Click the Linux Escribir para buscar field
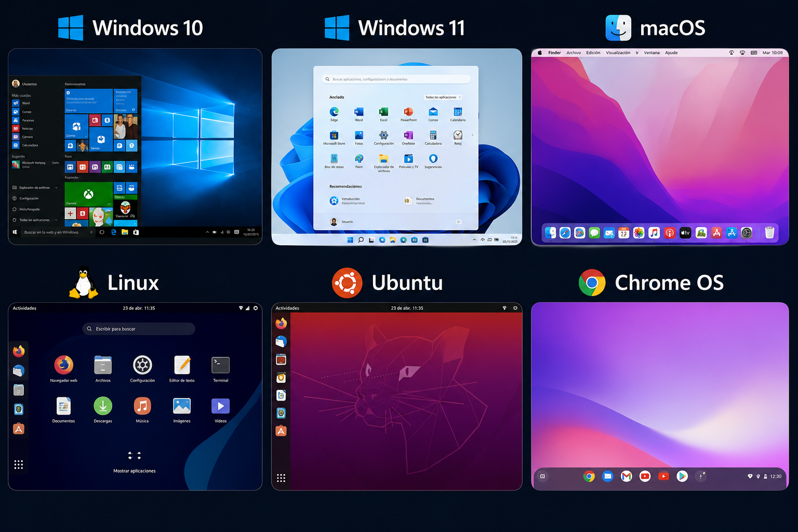 139,329
